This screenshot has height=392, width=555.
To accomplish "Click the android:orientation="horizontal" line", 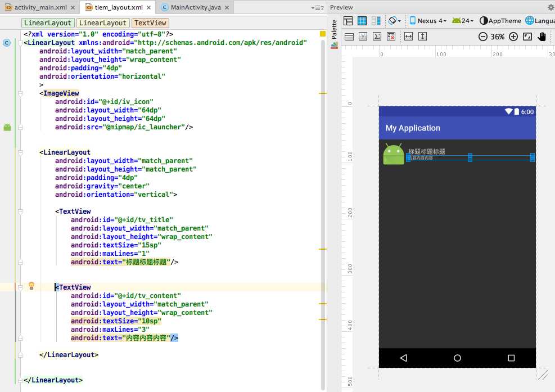I will click(102, 76).
